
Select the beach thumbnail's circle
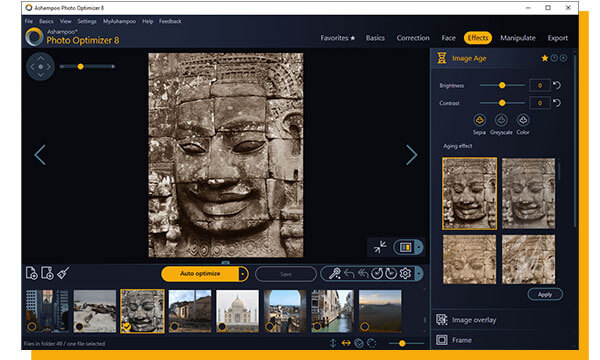(x=79, y=327)
